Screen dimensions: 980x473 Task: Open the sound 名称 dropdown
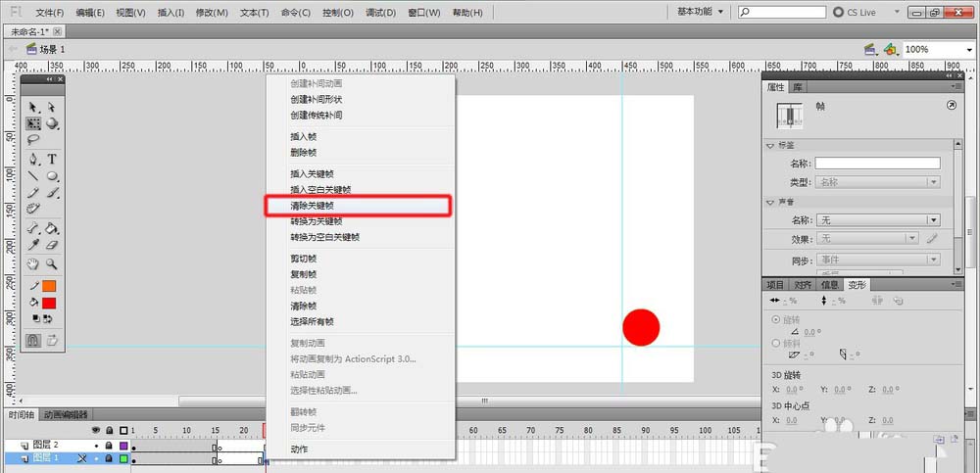877,220
